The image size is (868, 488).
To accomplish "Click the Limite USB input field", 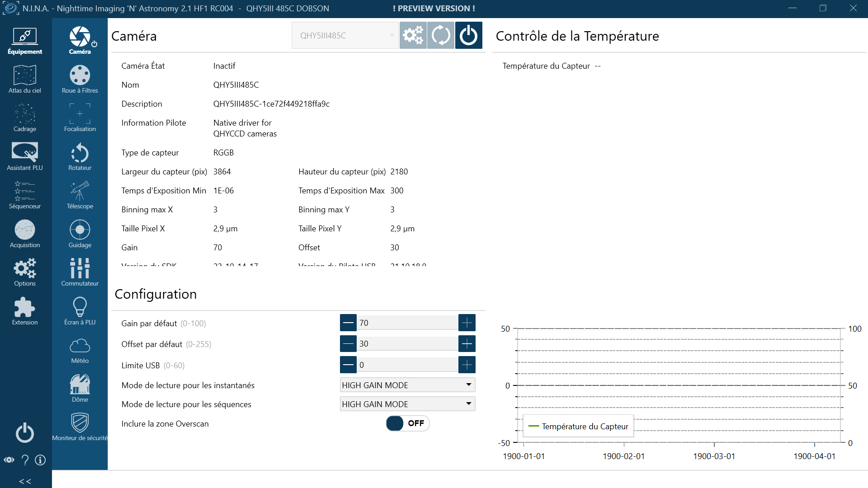I will coord(407,365).
